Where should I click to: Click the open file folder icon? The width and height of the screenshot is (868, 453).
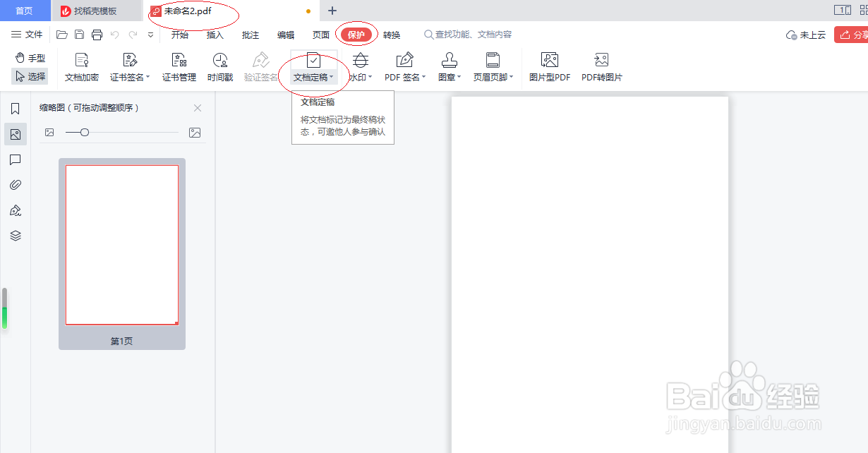62,35
